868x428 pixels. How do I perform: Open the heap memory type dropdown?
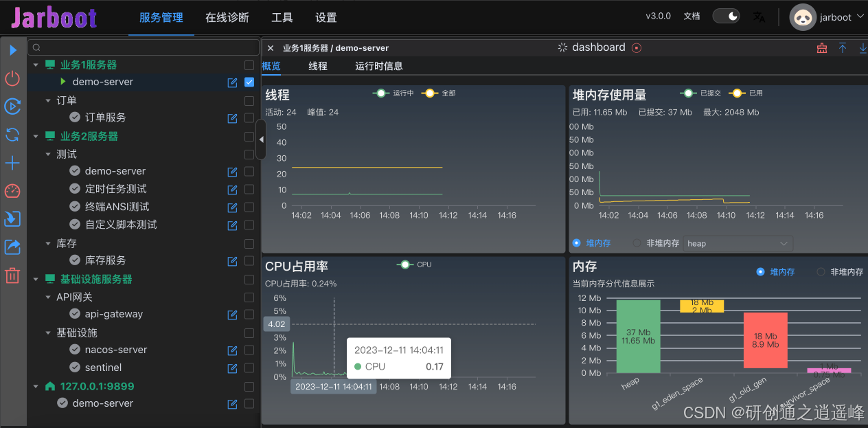(738, 243)
